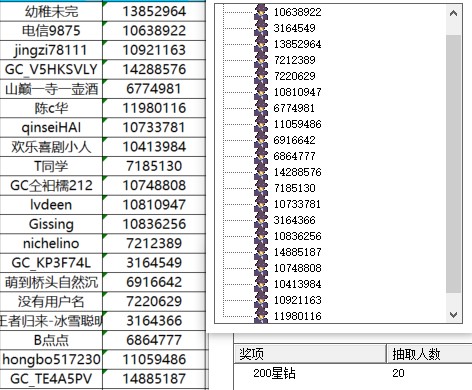The width and height of the screenshot is (472, 390).
Task: Click spreadsheet cell jingzi78111
Action: pyautogui.click(x=51, y=50)
